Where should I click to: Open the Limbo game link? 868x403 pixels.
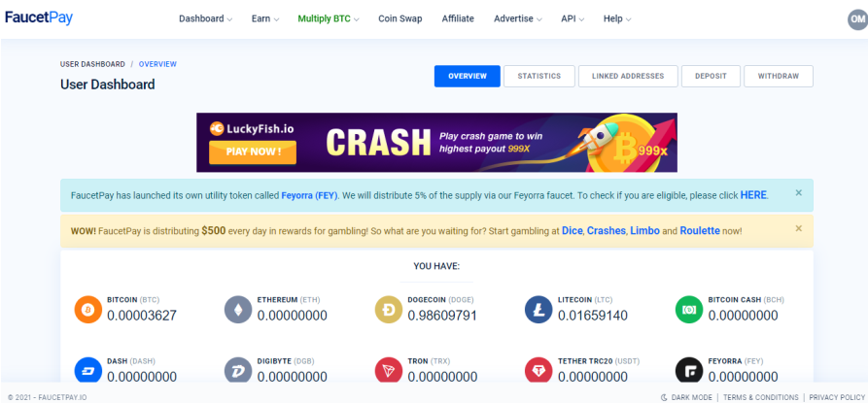click(644, 230)
